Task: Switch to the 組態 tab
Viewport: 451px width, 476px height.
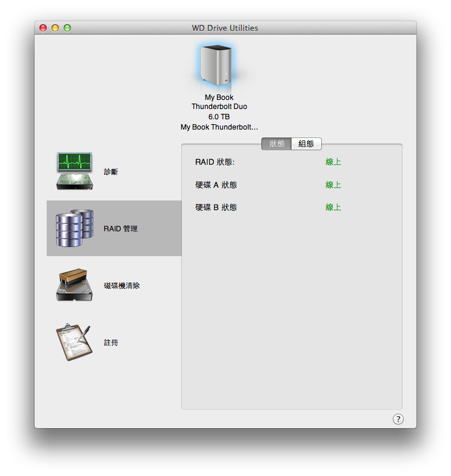Action: [306, 144]
